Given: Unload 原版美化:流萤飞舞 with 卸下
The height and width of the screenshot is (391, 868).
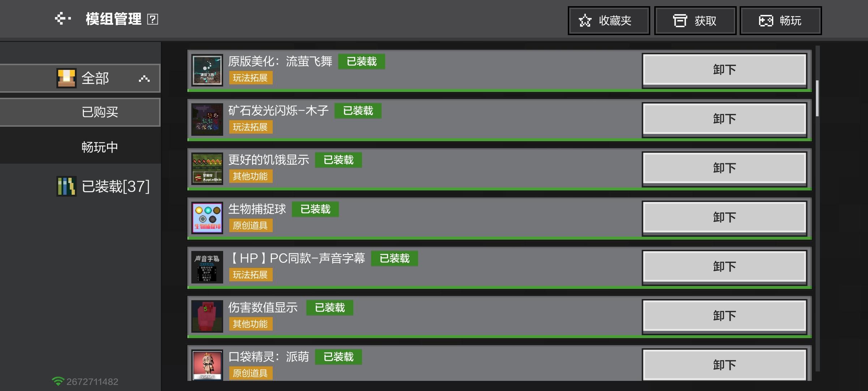Looking at the screenshot, I should click(724, 70).
